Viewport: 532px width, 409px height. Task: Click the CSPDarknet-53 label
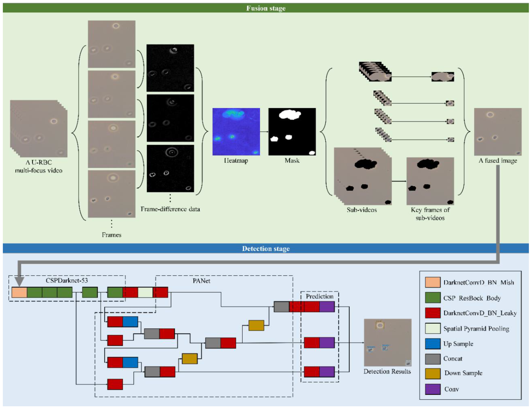click(x=67, y=280)
